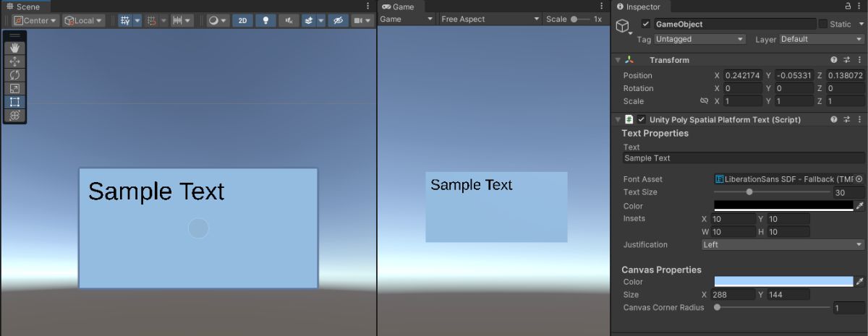Open Transform component presets icon
This screenshot has width=868, height=336.
coord(847,60)
